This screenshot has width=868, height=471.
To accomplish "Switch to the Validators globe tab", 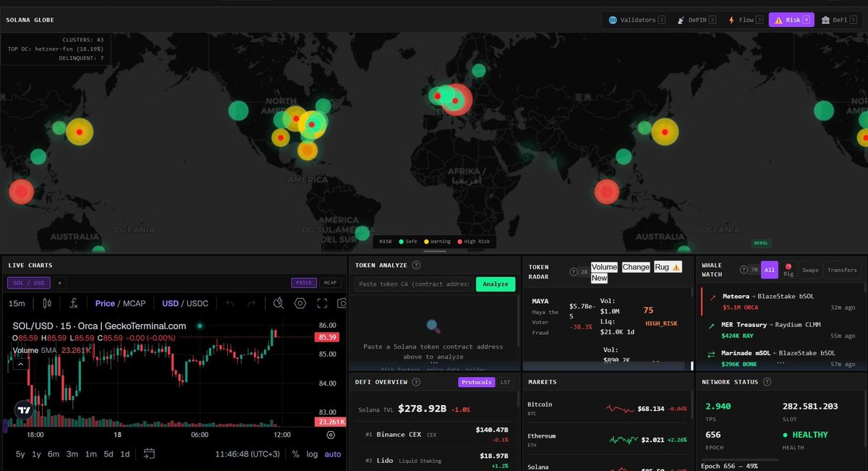I will click(x=637, y=20).
